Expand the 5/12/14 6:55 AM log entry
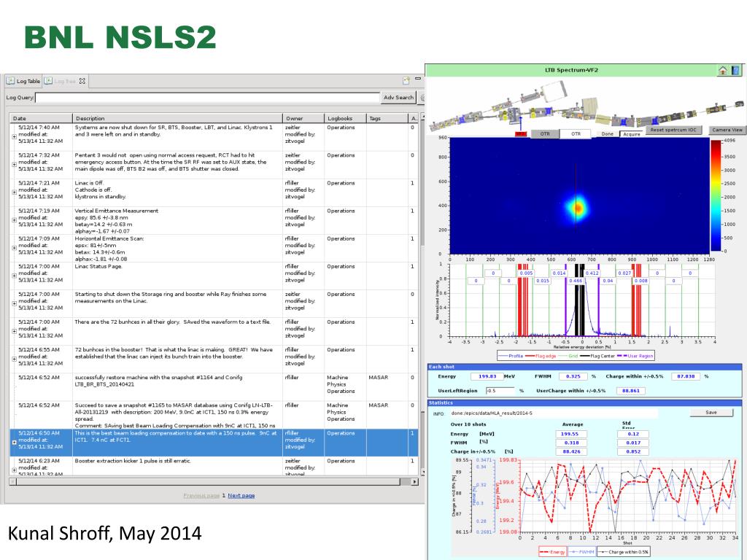Screen dimensions: 747x560 click(15, 359)
